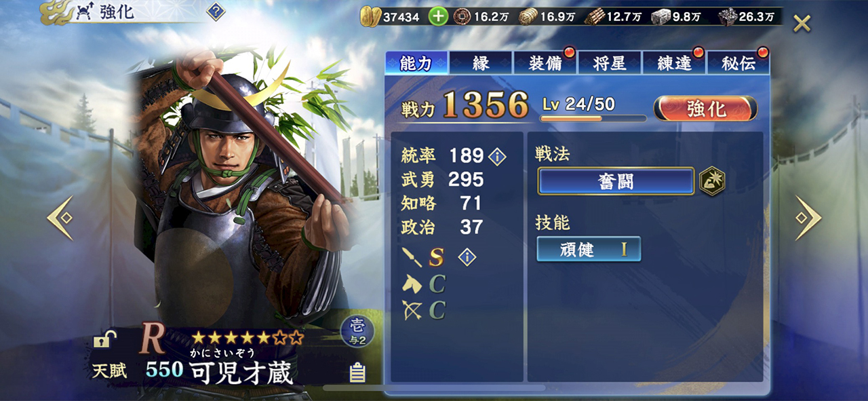Select the 奮闘 tactic button

point(616,182)
